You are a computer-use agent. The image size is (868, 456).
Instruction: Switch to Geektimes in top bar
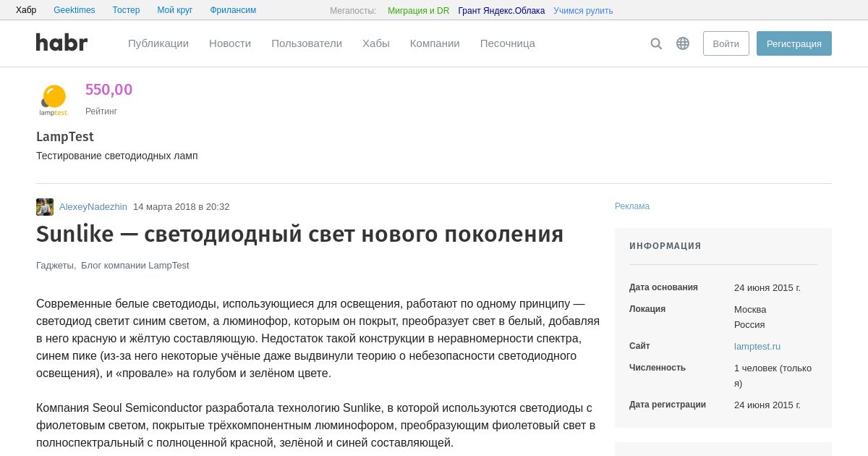tap(75, 10)
